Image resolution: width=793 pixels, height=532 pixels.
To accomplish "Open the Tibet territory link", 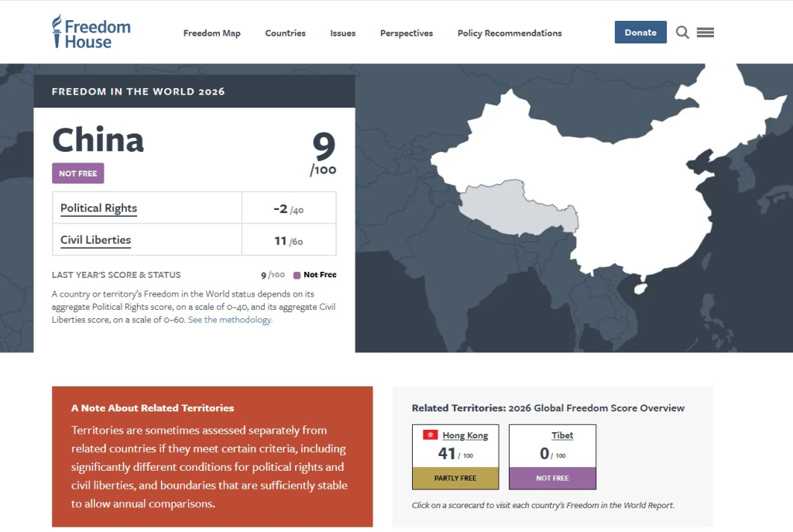I will tap(562, 436).
